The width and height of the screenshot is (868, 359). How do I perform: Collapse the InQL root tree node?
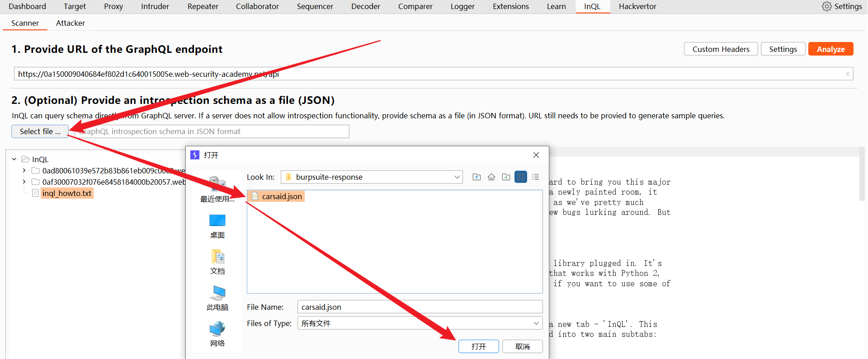coord(14,159)
